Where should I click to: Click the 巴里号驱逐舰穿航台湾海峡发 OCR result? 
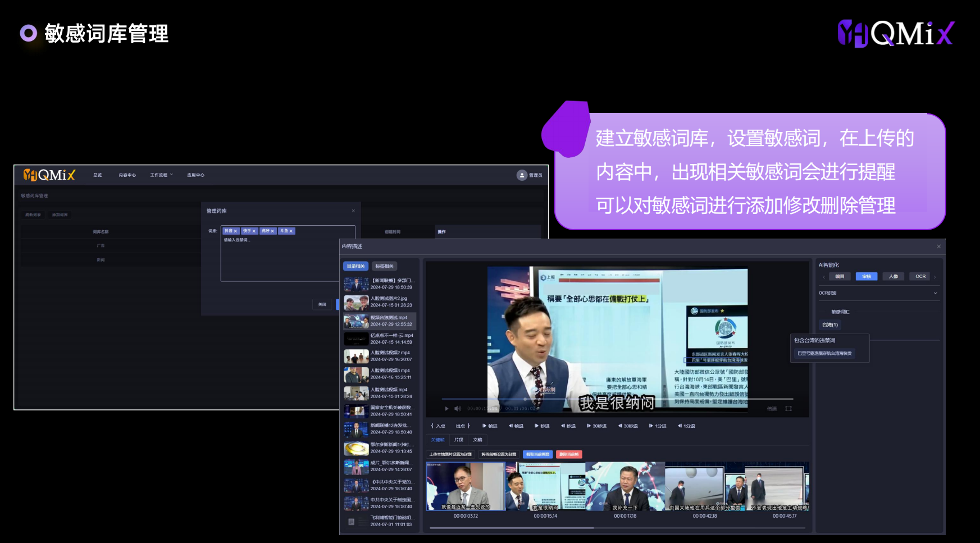point(824,354)
